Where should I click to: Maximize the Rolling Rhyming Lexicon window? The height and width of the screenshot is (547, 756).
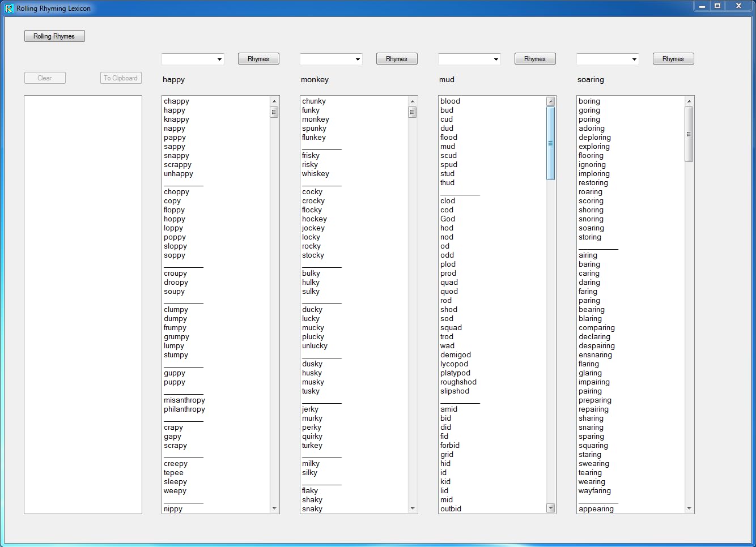(717, 6)
